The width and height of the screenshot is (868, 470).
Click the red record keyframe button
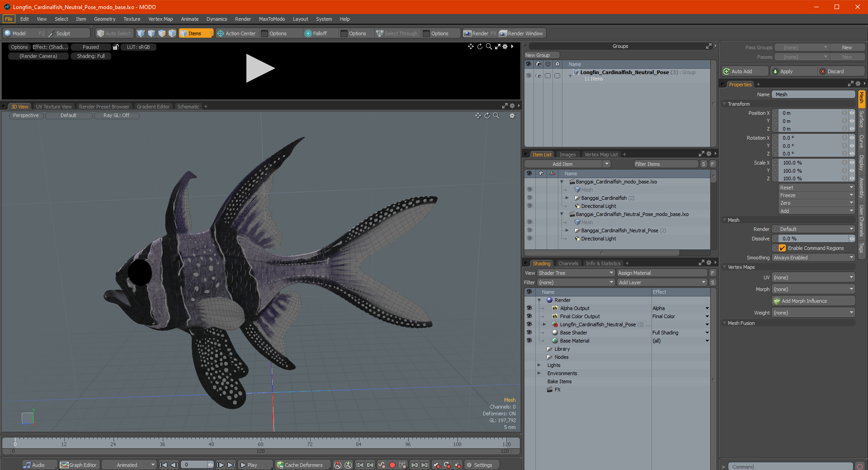(392, 465)
